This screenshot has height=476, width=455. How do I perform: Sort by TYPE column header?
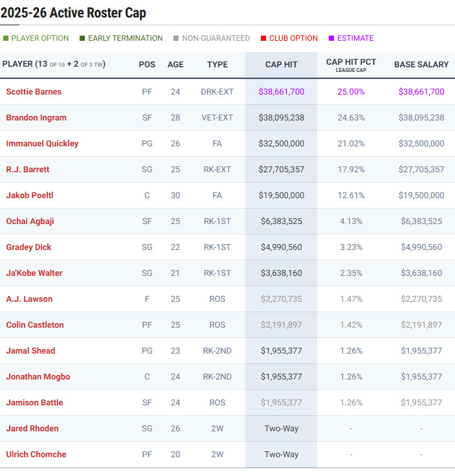(217, 64)
